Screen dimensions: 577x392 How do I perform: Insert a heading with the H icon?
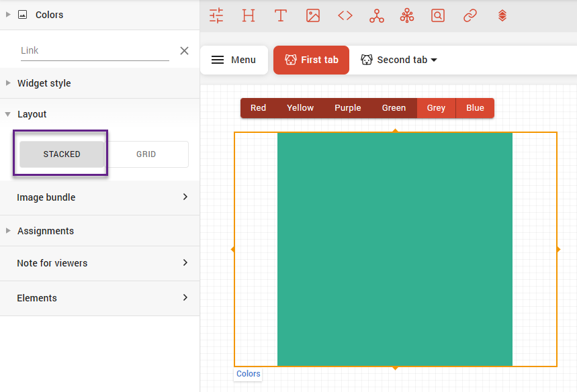pos(248,15)
